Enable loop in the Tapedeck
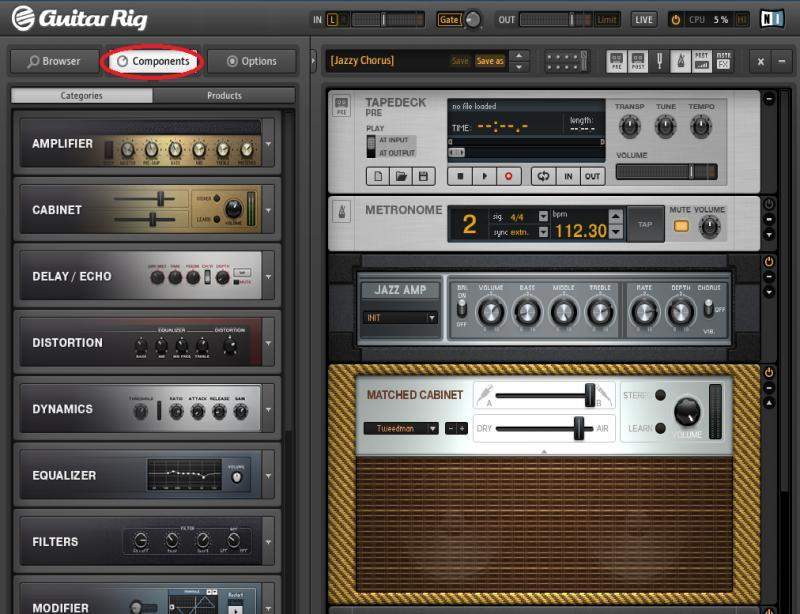The width and height of the screenshot is (800, 614). tap(544, 176)
